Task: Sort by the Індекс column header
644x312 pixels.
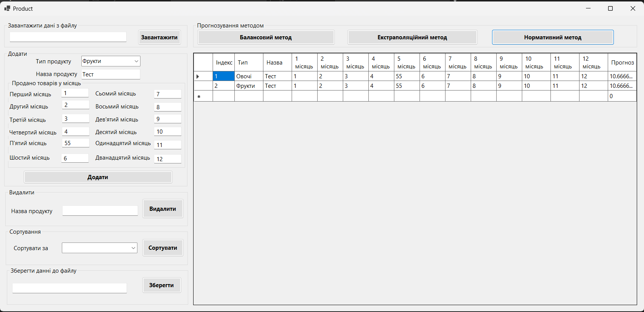Action: 224,63
